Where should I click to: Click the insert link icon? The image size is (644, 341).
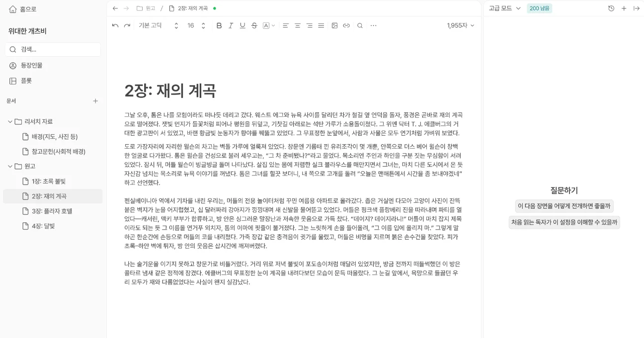click(x=346, y=25)
